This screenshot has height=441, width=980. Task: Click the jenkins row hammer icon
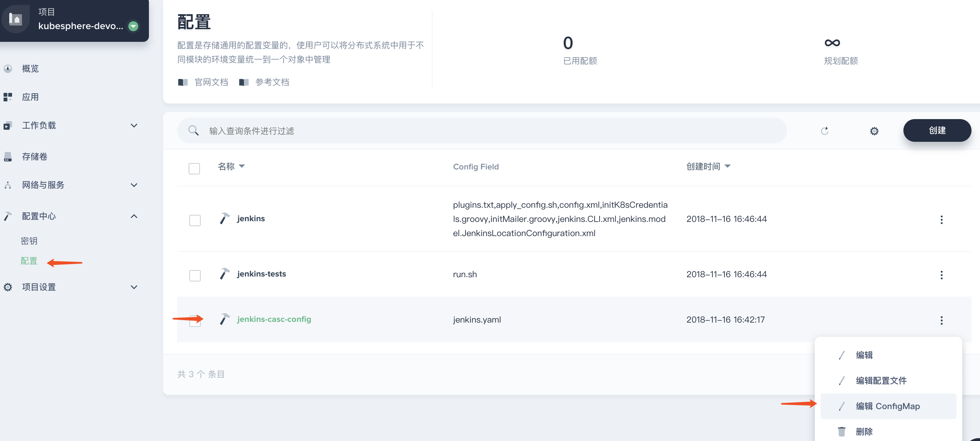click(224, 218)
